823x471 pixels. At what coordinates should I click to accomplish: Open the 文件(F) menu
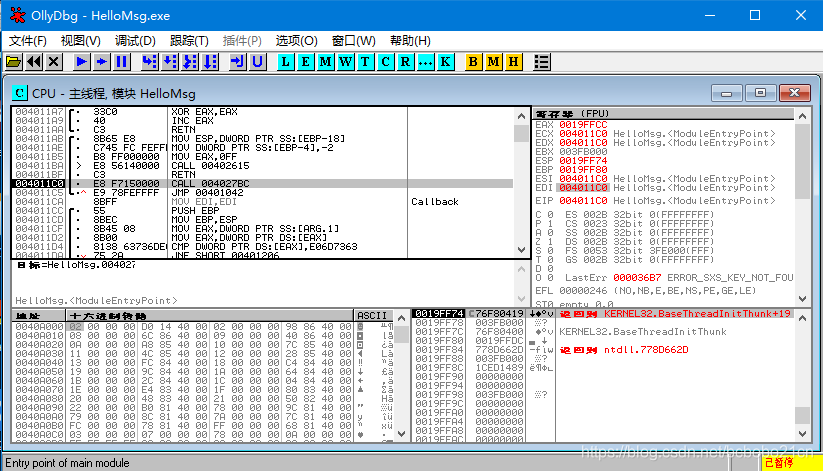28,40
